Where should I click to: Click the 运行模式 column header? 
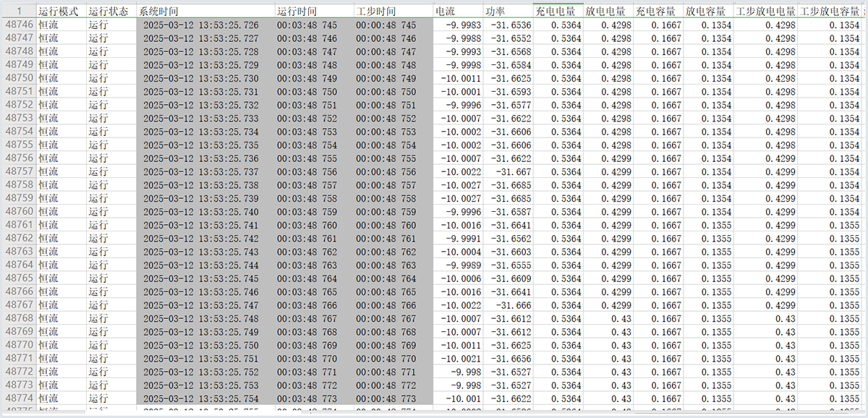coord(58,12)
